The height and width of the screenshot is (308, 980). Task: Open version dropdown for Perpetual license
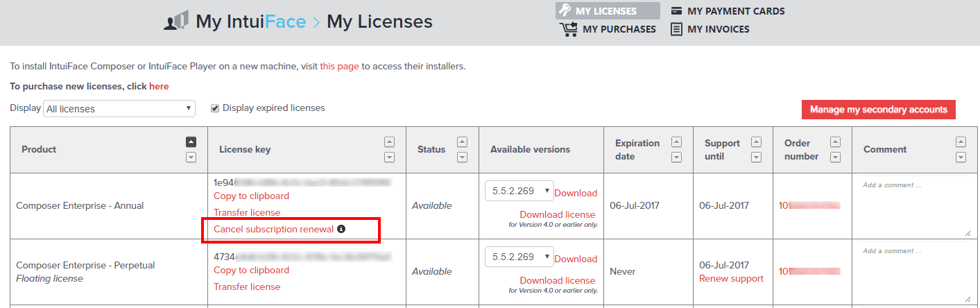[519, 257]
